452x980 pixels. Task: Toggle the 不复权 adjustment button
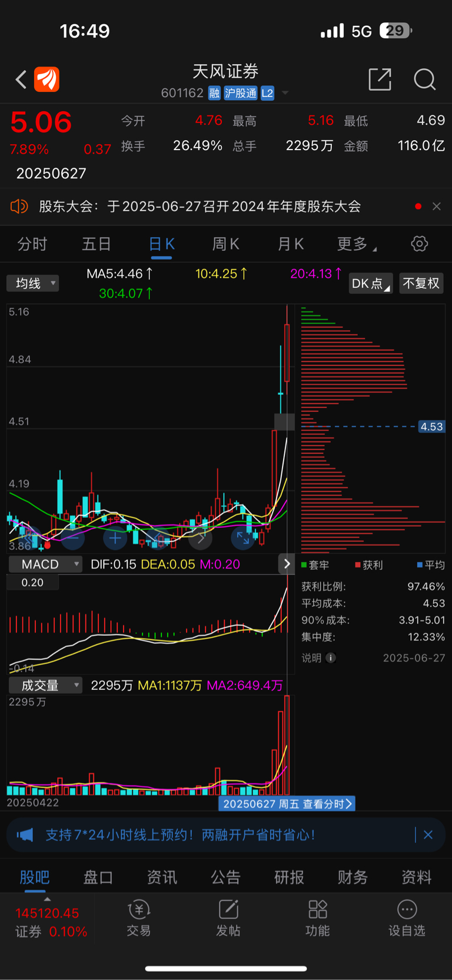(421, 284)
